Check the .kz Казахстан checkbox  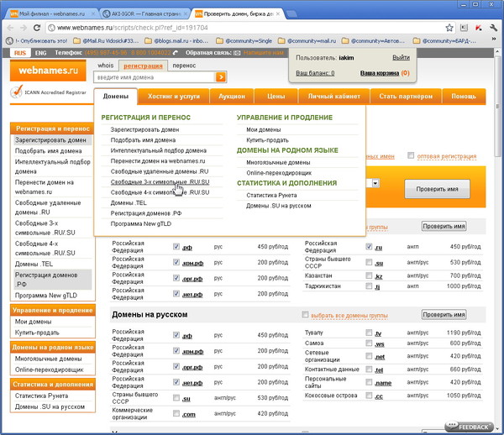pyautogui.click(x=369, y=275)
